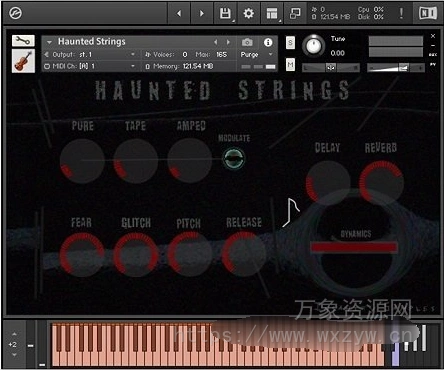This screenshot has height=370, width=444.
Task: Click the HAUNTED STRINGS title text
Action: pos(222,91)
